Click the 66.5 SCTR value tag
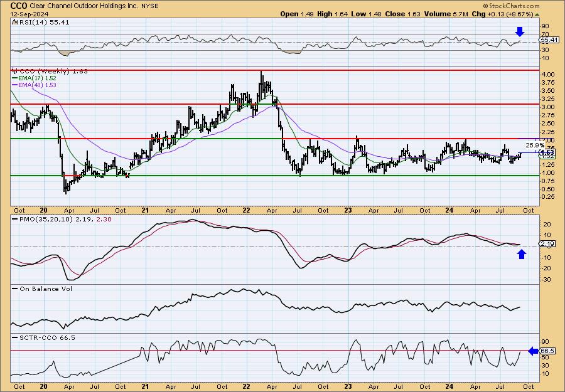The image size is (565, 392). click(x=547, y=351)
